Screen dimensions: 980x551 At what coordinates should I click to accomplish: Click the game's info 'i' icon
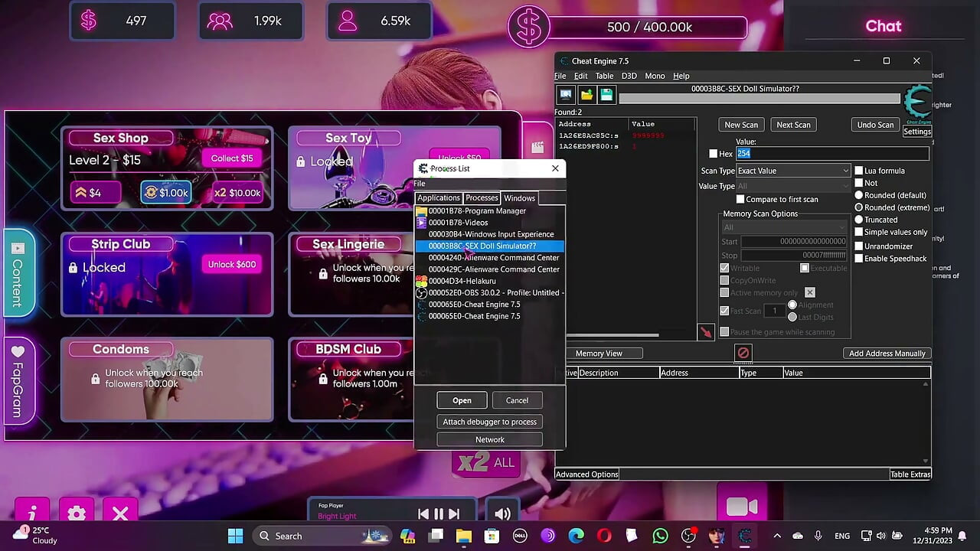pos(32,513)
